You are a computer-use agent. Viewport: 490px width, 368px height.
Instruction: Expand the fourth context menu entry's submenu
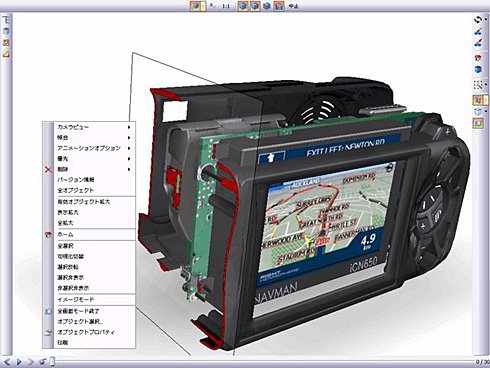click(x=129, y=159)
